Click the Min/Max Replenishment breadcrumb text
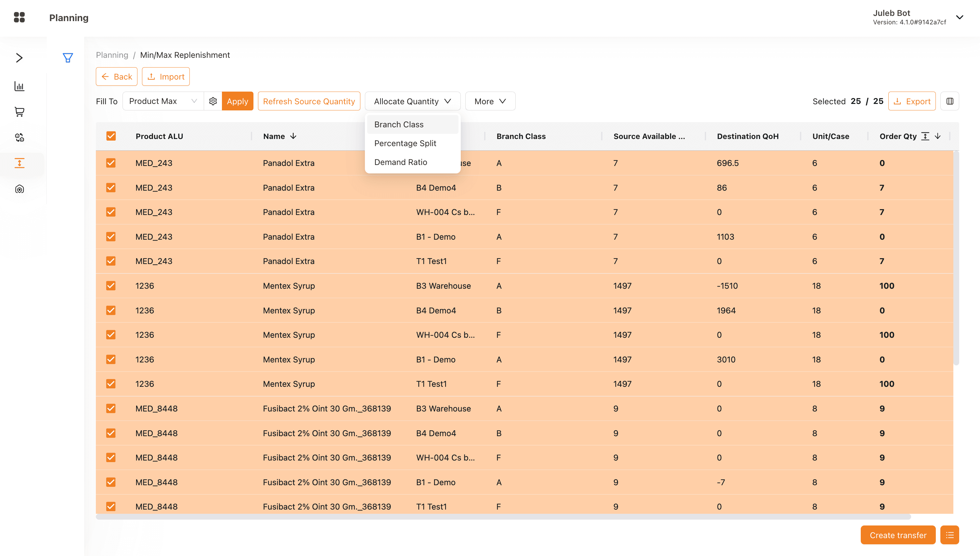The image size is (980, 556). (185, 55)
